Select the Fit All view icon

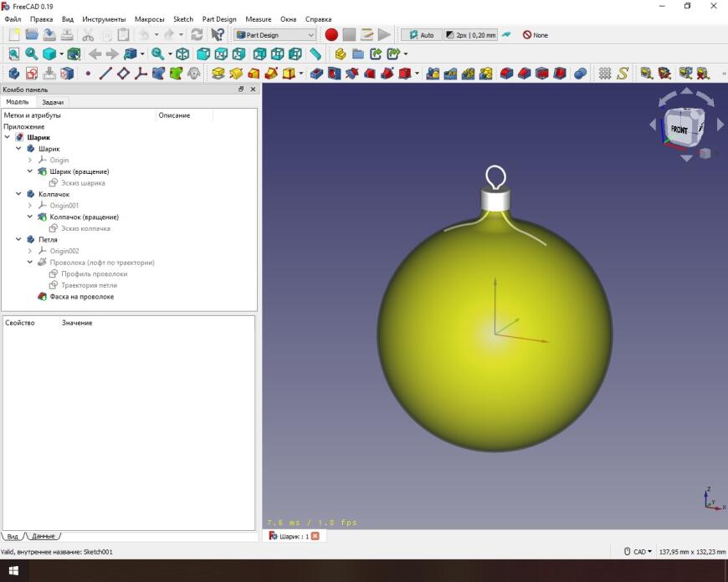pyautogui.click(x=13, y=54)
